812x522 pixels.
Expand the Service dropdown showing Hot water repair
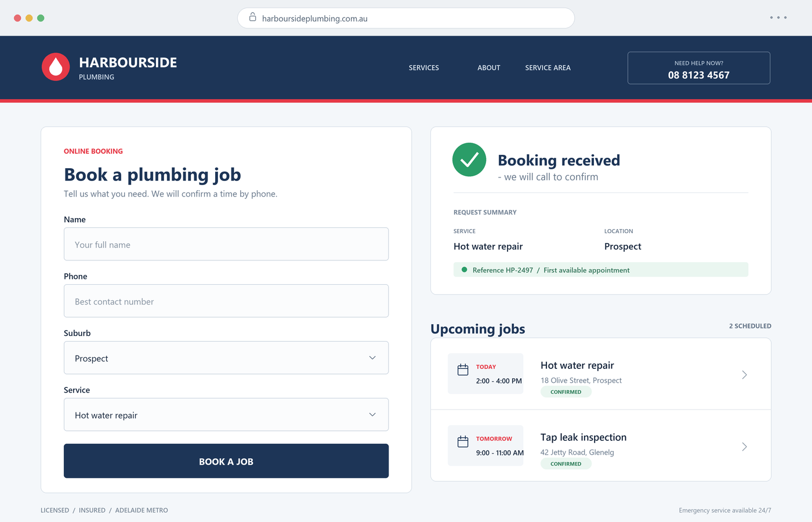pyautogui.click(x=226, y=415)
